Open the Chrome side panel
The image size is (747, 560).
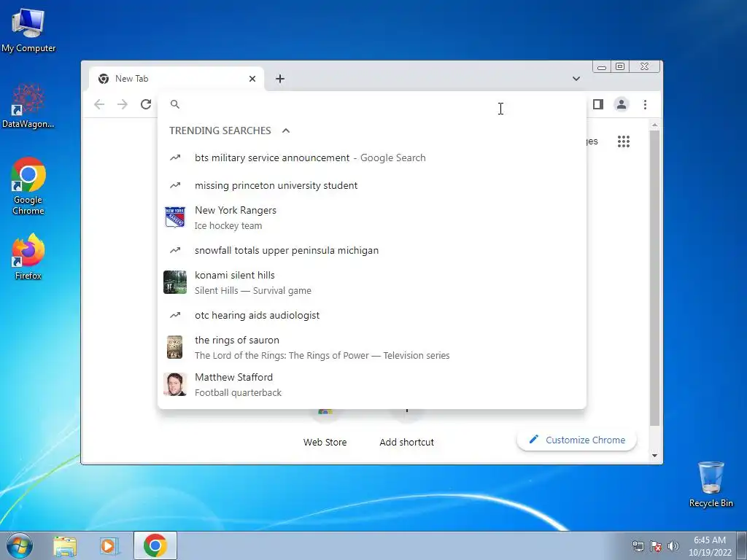coord(598,104)
